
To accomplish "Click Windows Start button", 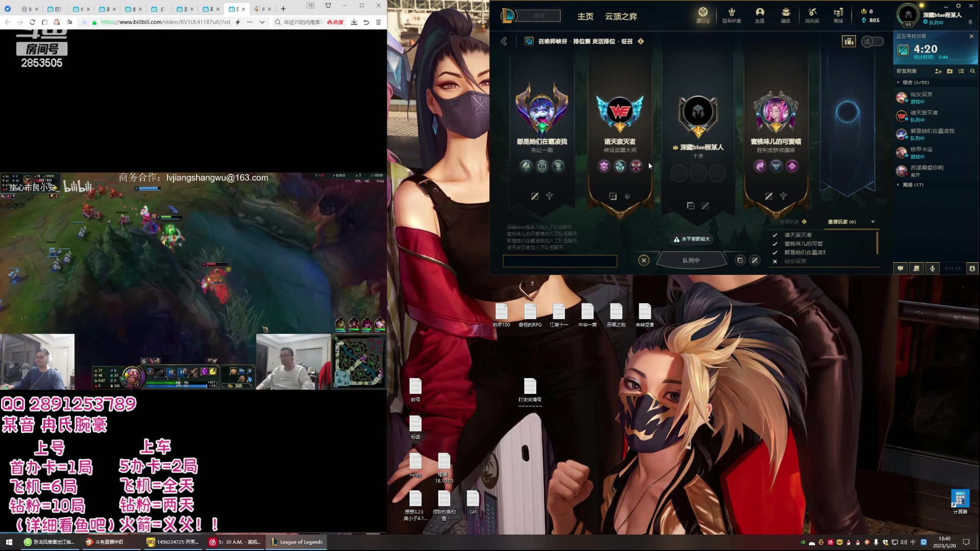I will pyautogui.click(x=9, y=542).
